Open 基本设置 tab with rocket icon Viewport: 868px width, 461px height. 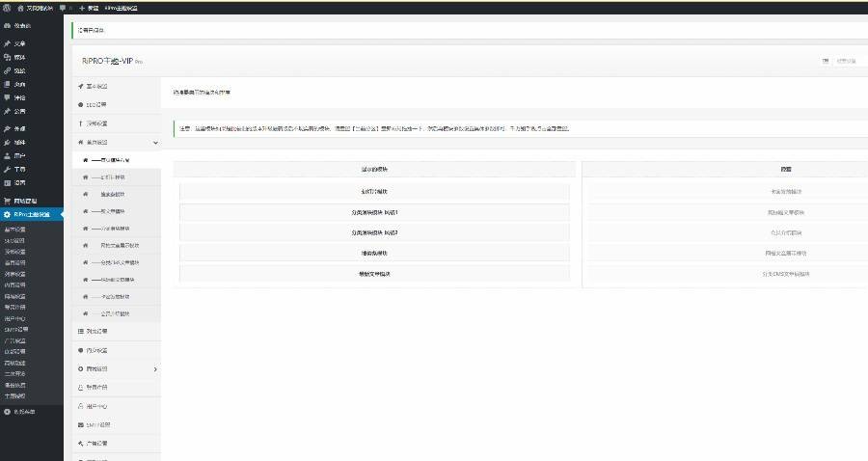[96, 87]
